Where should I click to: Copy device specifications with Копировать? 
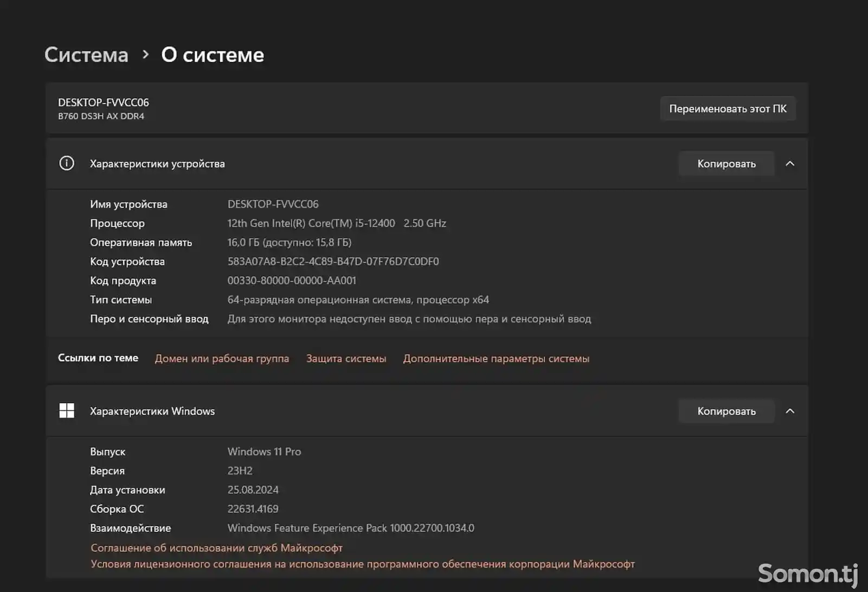[x=726, y=164]
